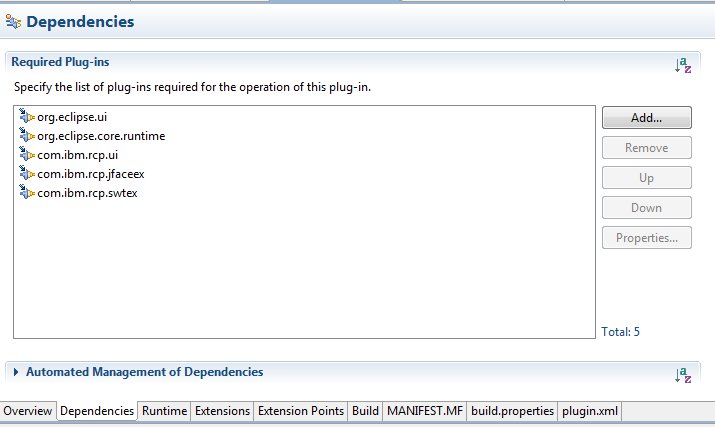Click empty area of the plug-ins list
The height and width of the screenshot is (427, 715).
[300, 270]
